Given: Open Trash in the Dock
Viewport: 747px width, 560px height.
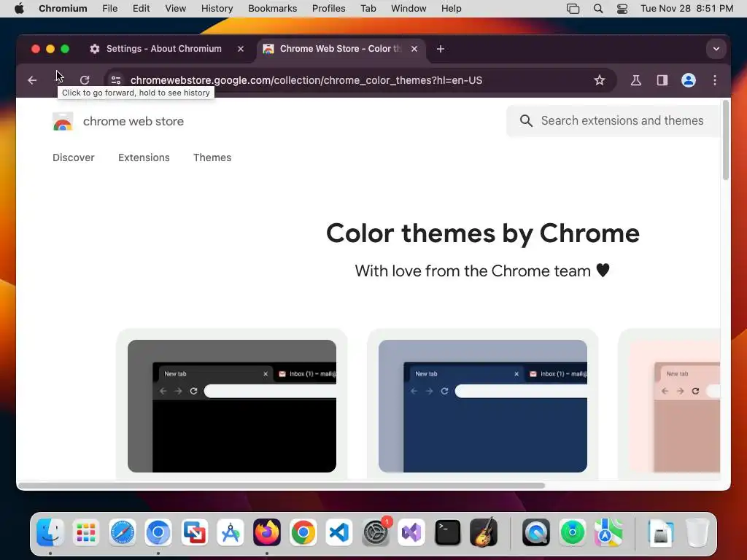Looking at the screenshot, I should [x=697, y=532].
